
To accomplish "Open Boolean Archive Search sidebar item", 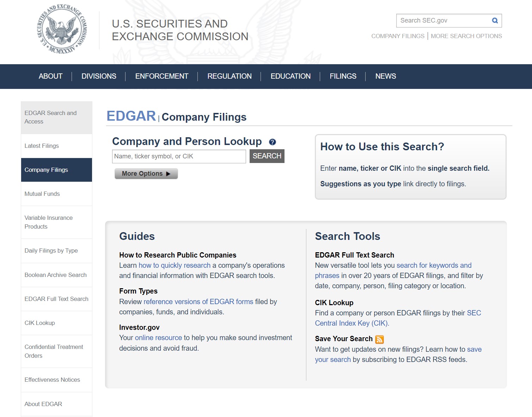I will click(55, 275).
